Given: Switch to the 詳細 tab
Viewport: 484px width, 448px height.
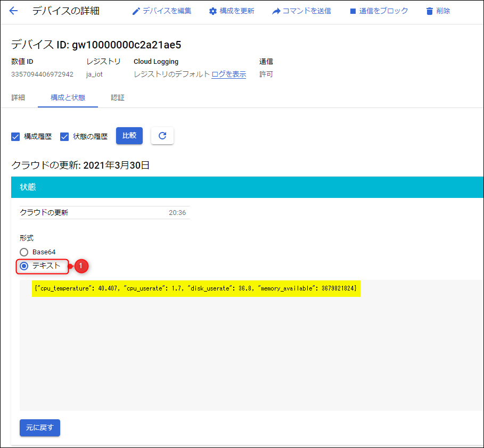Looking at the screenshot, I should (18, 97).
